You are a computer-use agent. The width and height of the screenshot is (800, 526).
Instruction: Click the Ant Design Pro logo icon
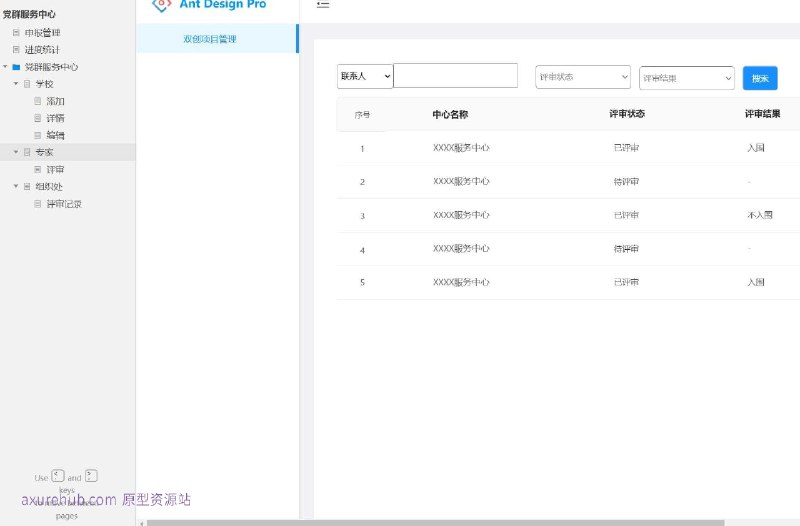point(161,5)
